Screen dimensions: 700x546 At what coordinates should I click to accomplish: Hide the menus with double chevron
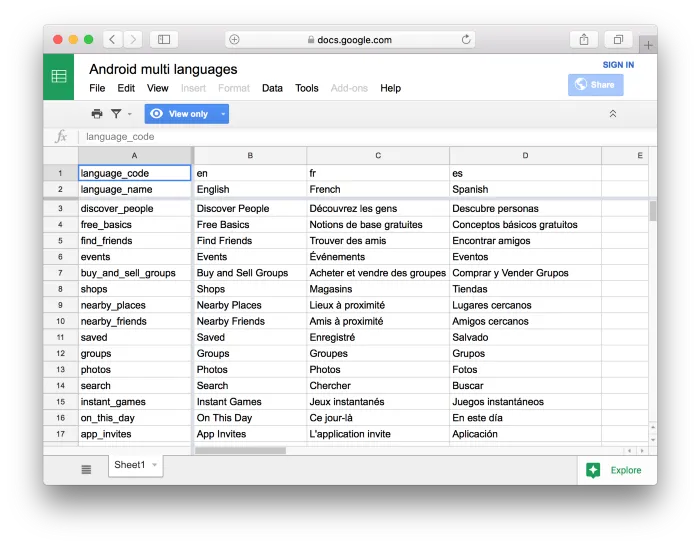pos(613,114)
